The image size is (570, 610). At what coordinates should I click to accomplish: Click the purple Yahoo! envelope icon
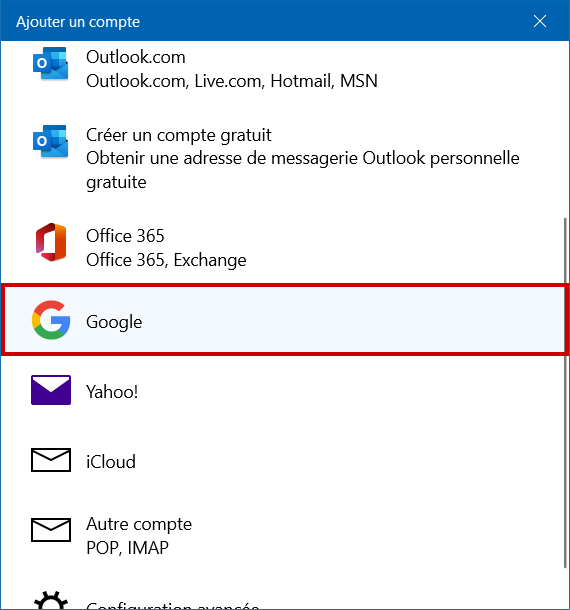click(x=51, y=390)
